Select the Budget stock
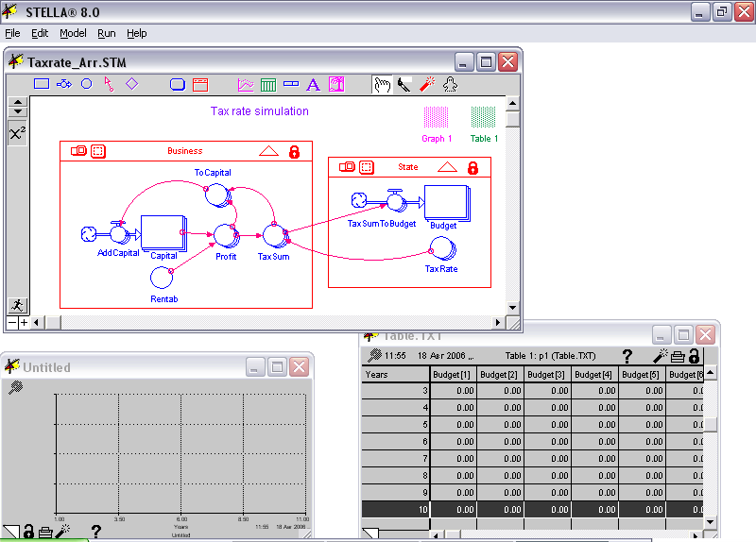 [446, 203]
